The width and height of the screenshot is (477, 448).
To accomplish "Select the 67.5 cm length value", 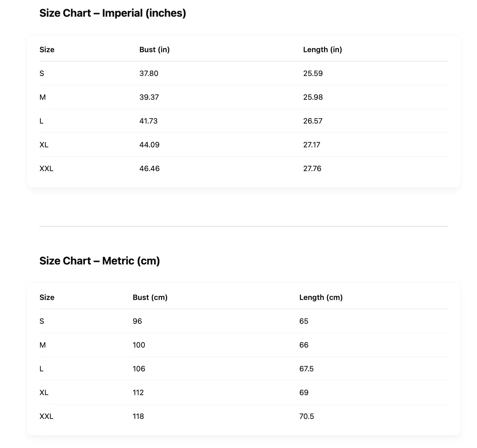I will tap(306, 369).
